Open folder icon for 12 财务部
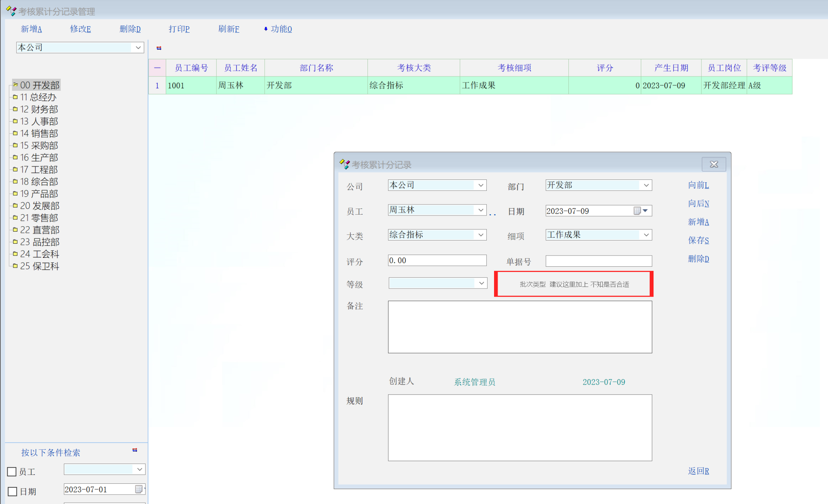 [15, 109]
